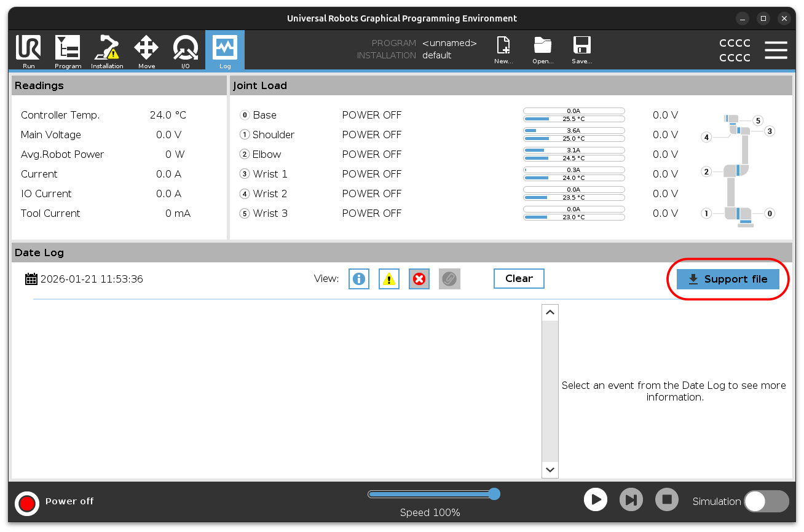Click the "default" installation name
Viewport: 804px width, 532px height.
pyautogui.click(x=437, y=55)
